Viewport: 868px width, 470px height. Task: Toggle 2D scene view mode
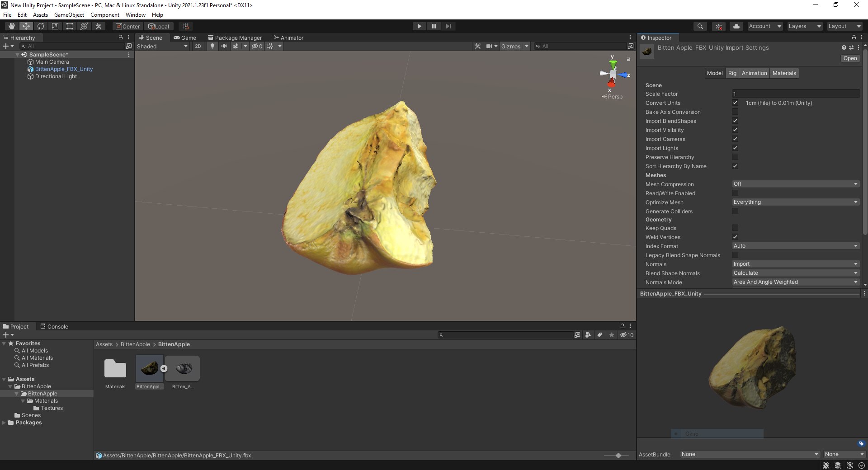[198, 46]
